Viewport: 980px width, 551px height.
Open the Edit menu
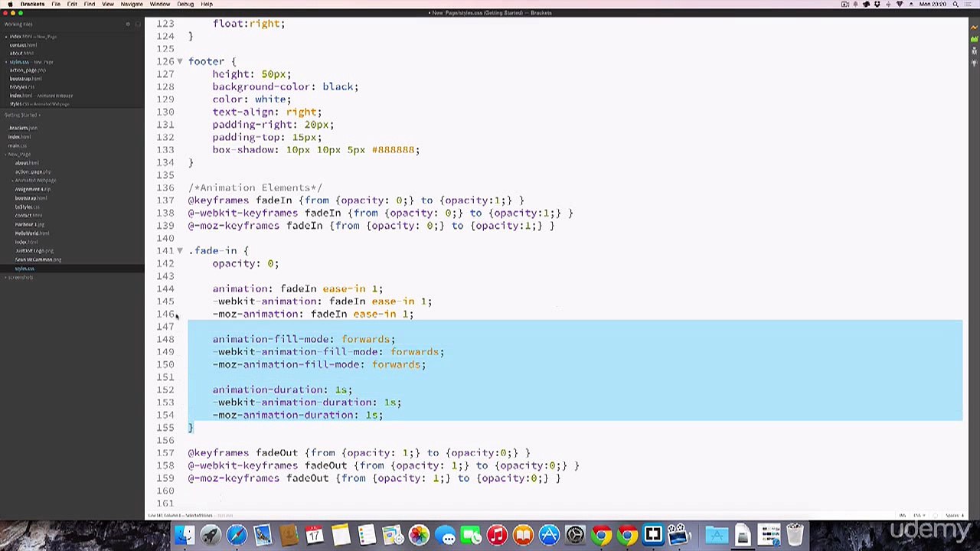(x=72, y=4)
